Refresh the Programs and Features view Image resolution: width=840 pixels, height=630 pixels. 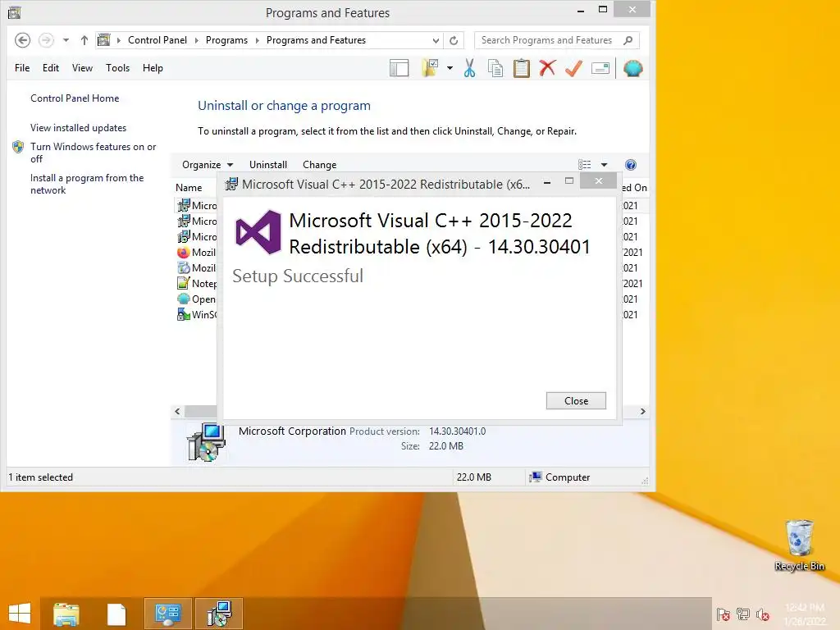(454, 41)
